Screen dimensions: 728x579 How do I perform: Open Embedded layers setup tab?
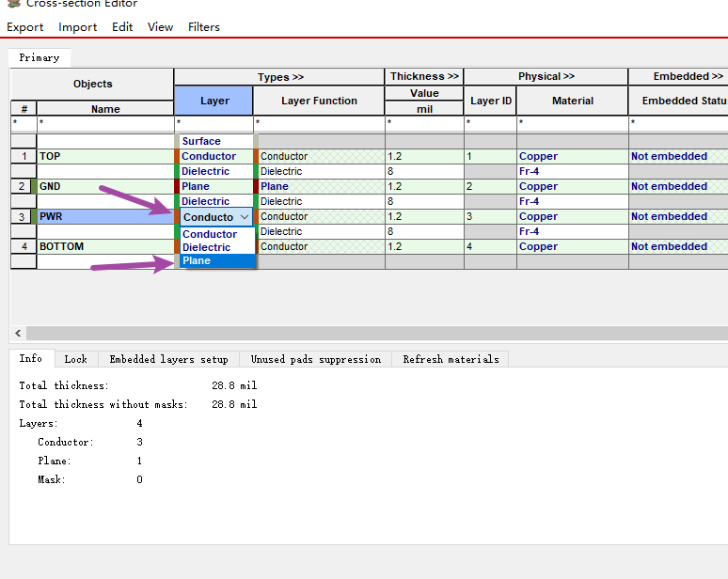coord(169,359)
